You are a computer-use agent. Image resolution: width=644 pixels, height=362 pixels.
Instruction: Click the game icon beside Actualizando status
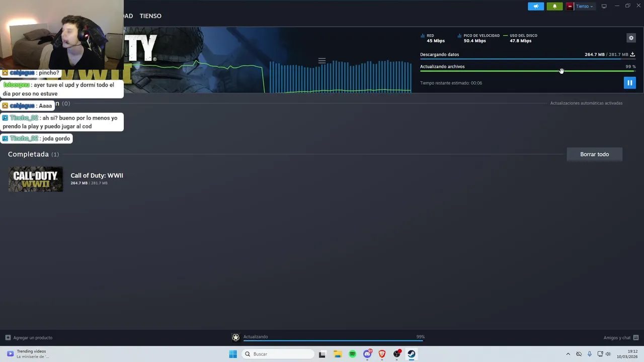[235, 337]
